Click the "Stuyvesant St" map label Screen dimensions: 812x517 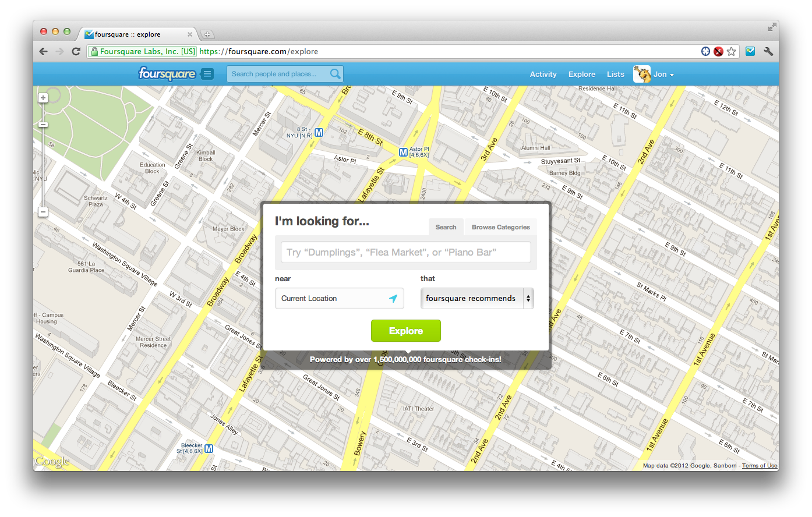[560, 161]
